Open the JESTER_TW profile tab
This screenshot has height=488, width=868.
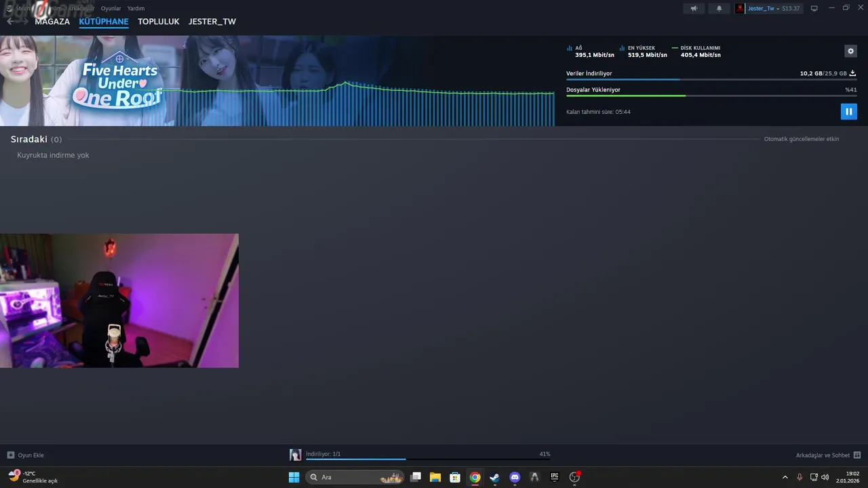pos(212,22)
